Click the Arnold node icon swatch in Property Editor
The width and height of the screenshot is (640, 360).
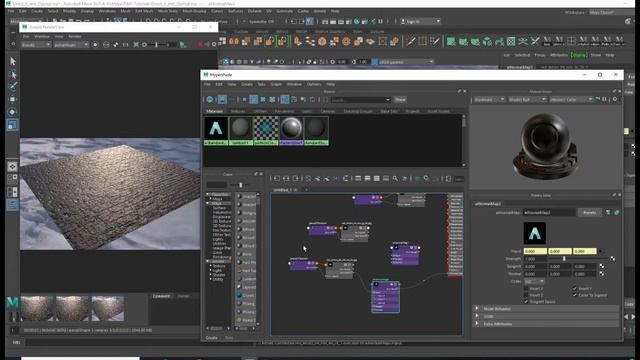pos(535,233)
